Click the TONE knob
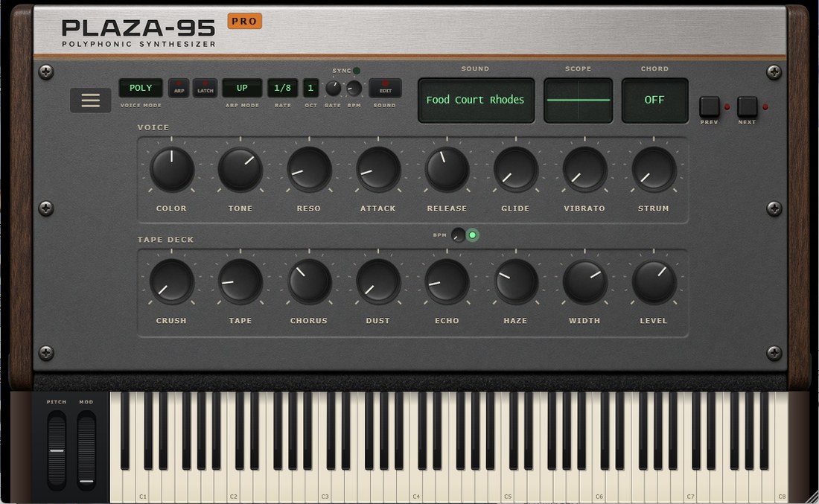The width and height of the screenshot is (819, 504). [240, 169]
